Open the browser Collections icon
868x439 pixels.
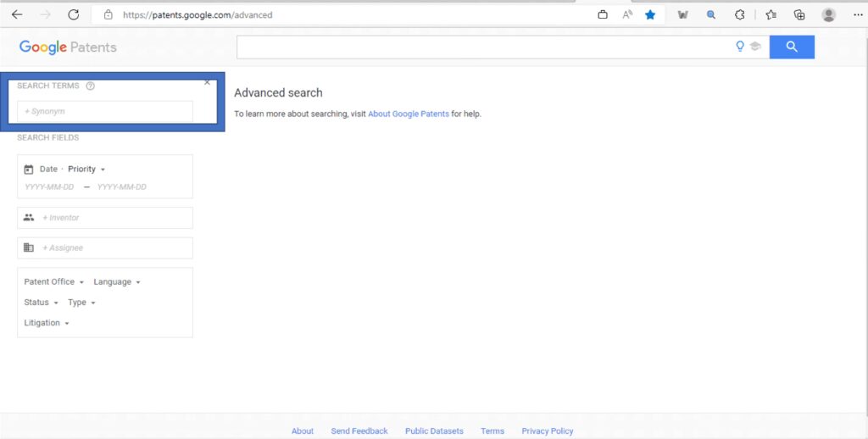coord(799,14)
